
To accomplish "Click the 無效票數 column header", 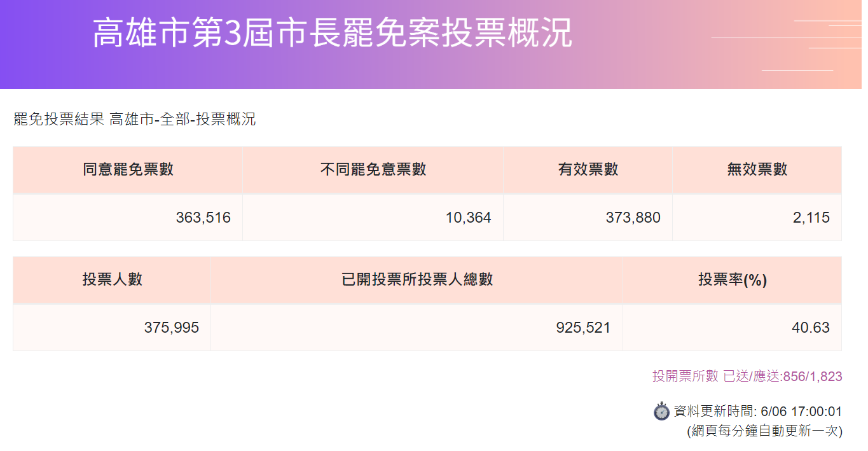I will click(757, 170).
